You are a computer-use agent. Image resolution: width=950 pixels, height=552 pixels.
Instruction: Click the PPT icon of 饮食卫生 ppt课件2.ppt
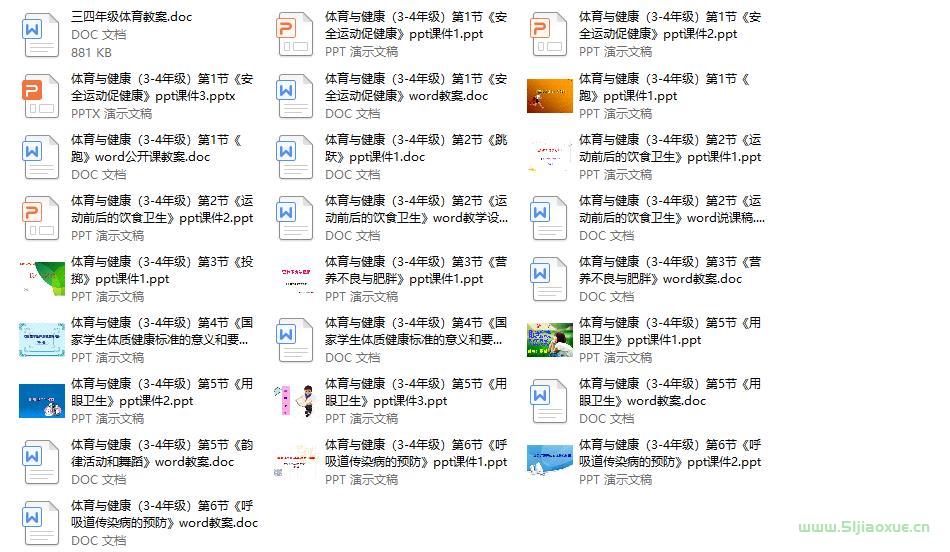(x=41, y=218)
